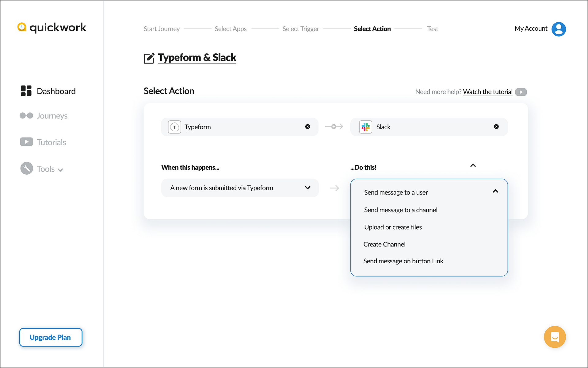
Task: Go to Start Journey step
Action: pos(162,29)
